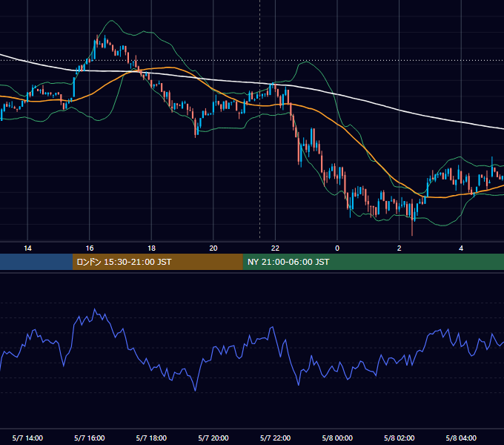Click the 5/8 02:00 date label

[399, 438]
